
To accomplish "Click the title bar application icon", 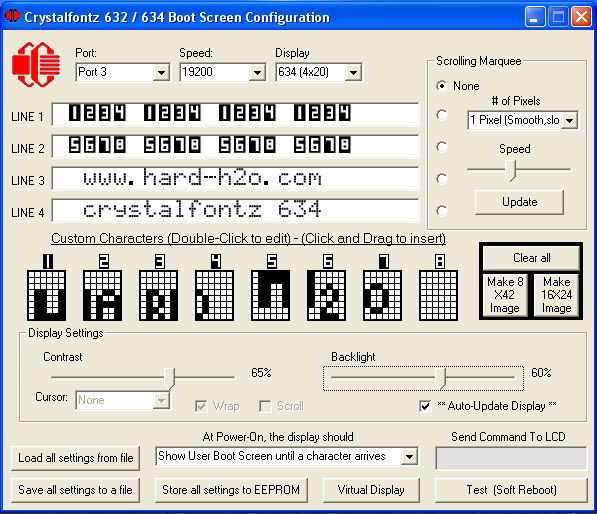I will 12,16.
